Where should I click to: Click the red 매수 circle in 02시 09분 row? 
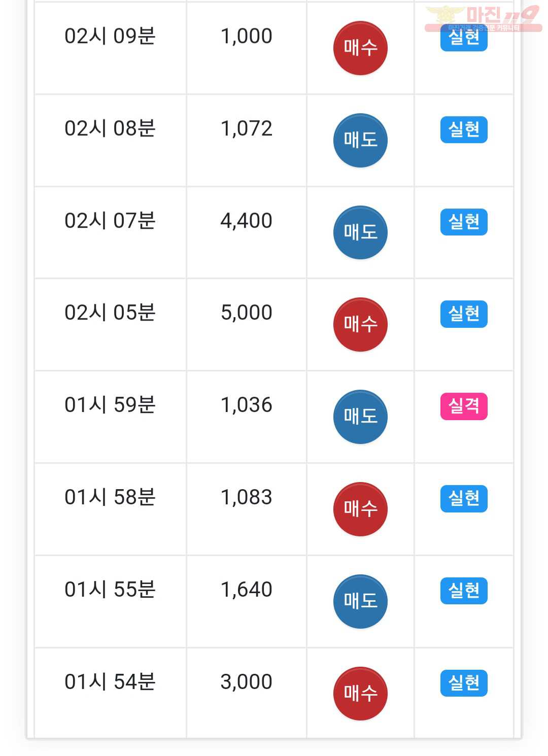tap(360, 48)
